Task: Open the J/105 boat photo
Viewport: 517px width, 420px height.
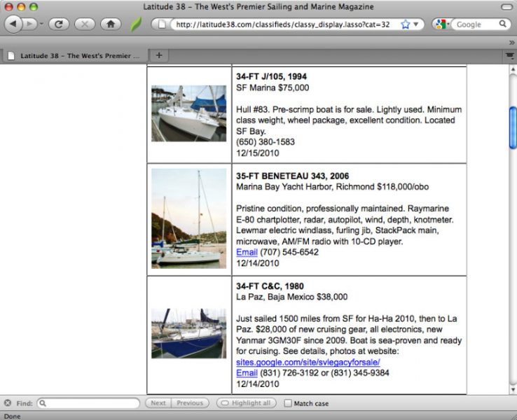Action: pos(189,113)
